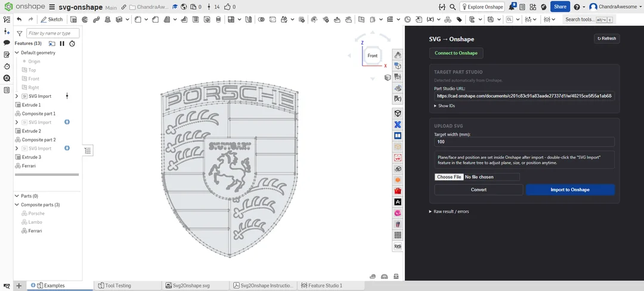This screenshot has height=291, width=644.
Task: Open dropdown next to variable (x) tool
Action: tap(439, 19)
